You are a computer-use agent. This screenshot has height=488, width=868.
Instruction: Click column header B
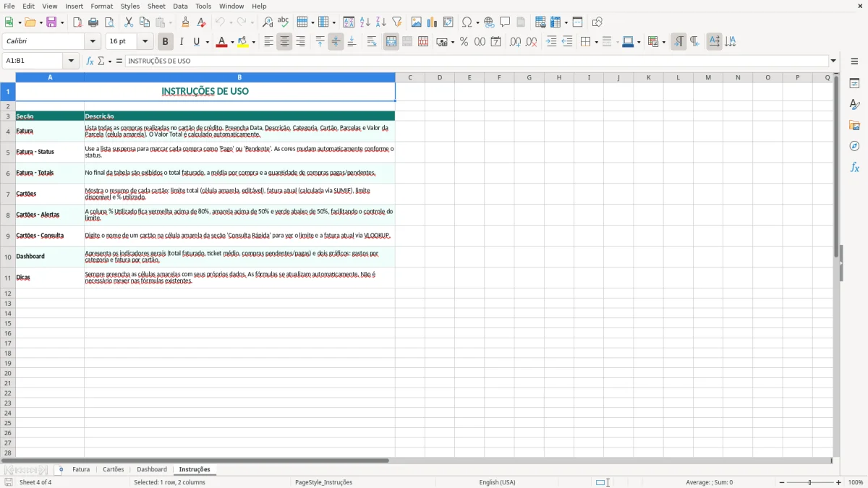[239, 77]
